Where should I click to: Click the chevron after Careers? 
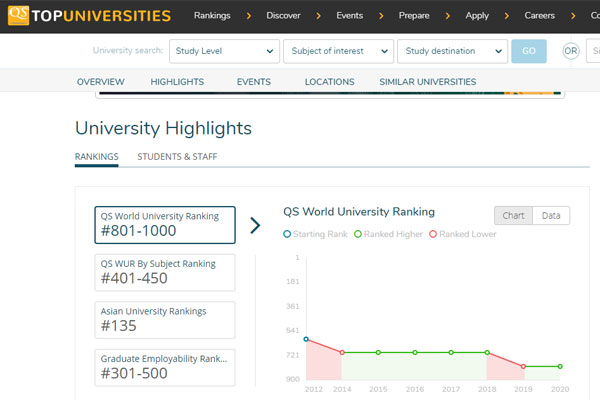[573, 16]
